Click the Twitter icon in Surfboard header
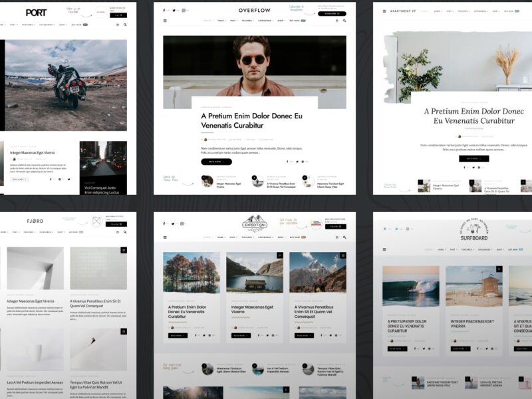Image resolution: width=532 pixels, height=399 pixels. (396, 229)
